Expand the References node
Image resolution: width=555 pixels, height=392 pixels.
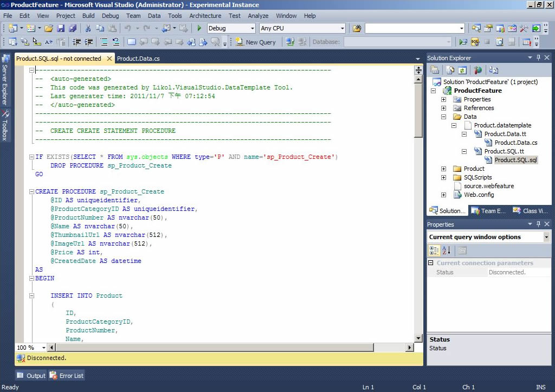point(443,108)
